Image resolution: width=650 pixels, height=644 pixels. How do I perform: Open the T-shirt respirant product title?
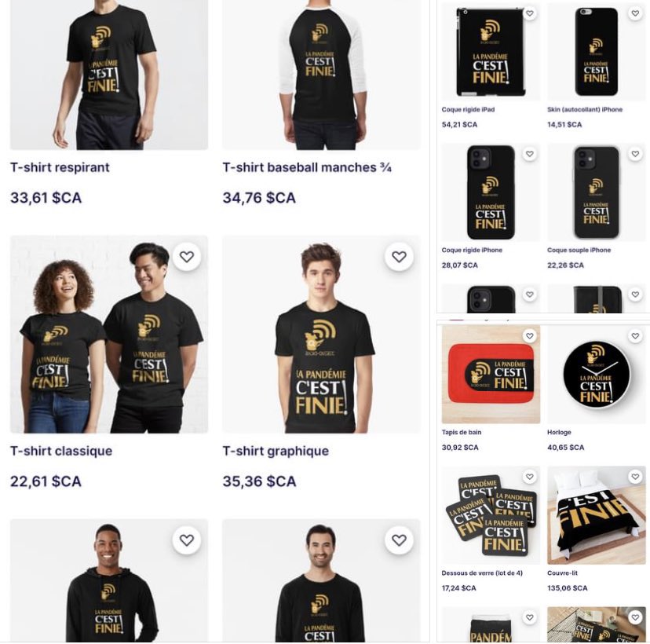[x=60, y=167]
